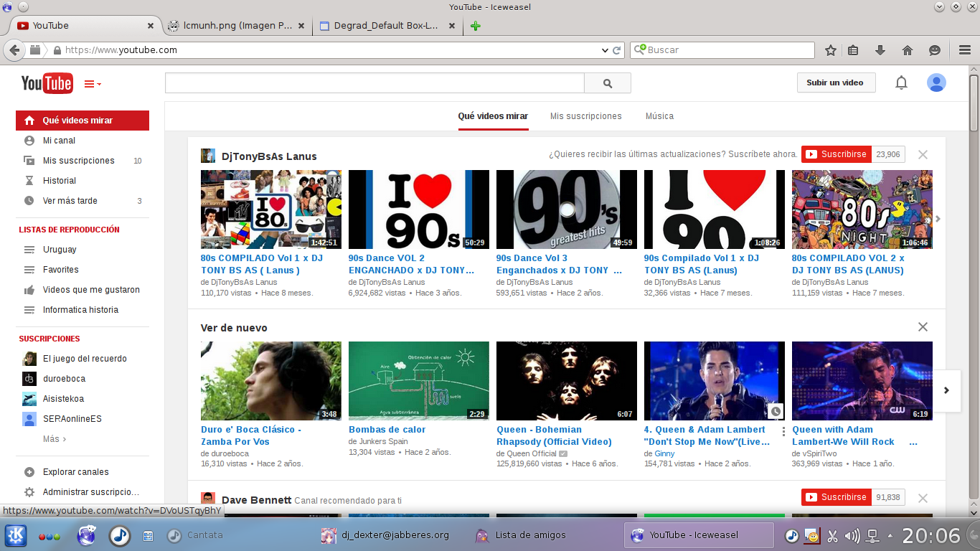
Task: Select Qué videos mirar tab
Action: pyautogui.click(x=493, y=116)
